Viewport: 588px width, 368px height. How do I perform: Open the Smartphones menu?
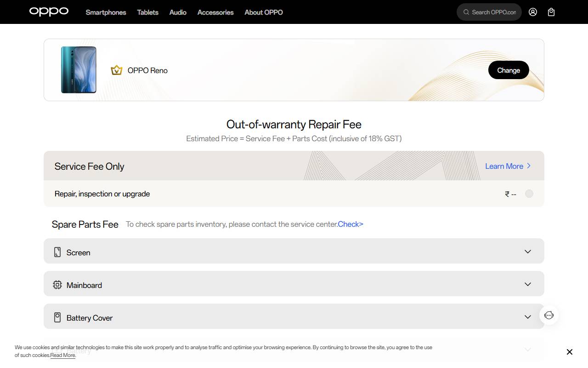106,12
